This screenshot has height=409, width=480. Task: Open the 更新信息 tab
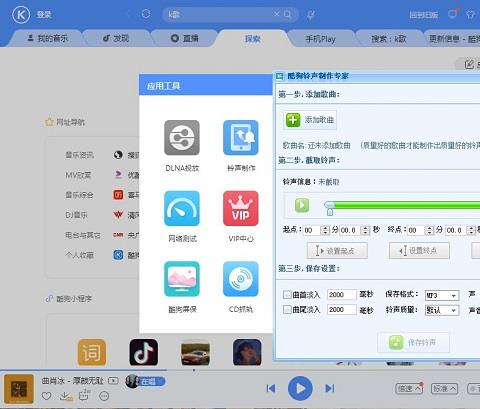click(x=454, y=39)
